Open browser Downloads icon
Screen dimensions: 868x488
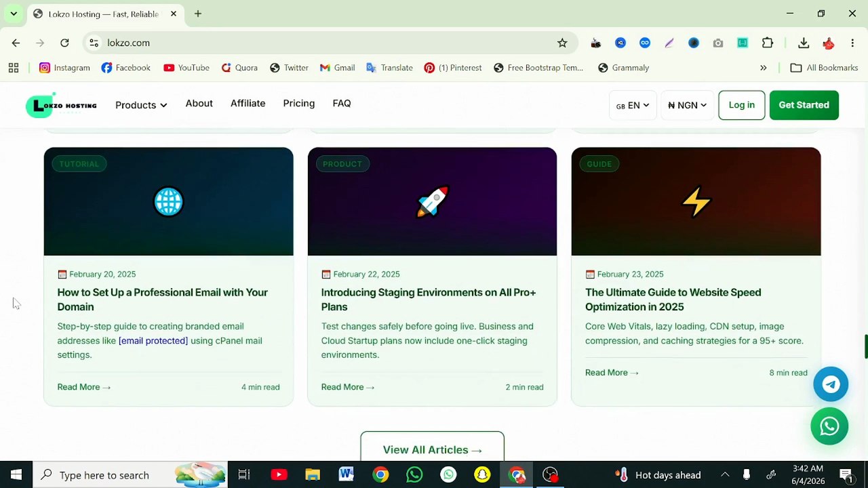804,43
